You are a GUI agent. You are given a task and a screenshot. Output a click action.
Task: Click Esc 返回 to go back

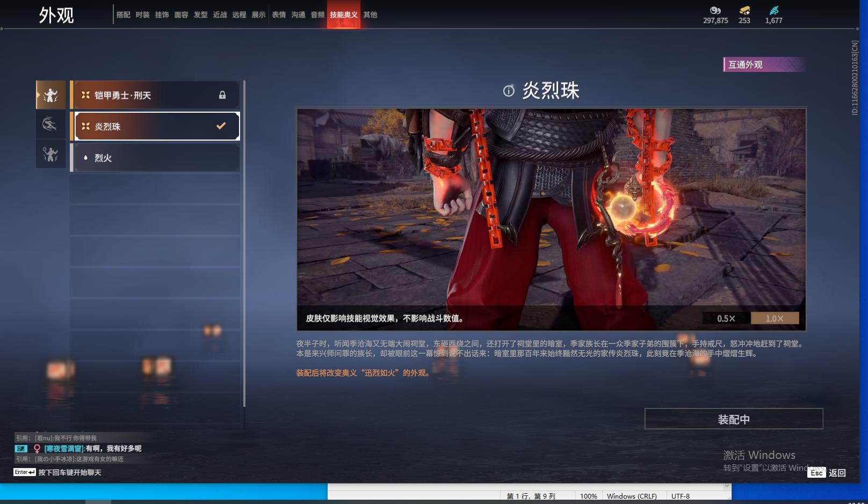click(x=827, y=472)
